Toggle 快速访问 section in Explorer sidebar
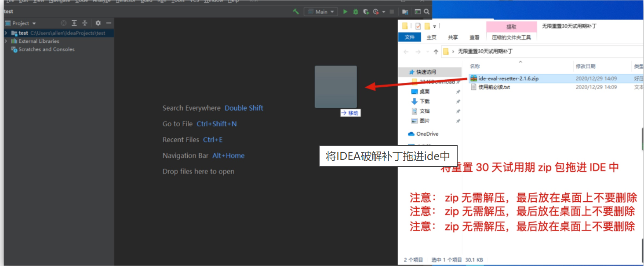Screen dimensions: 644x266 click(x=430, y=72)
